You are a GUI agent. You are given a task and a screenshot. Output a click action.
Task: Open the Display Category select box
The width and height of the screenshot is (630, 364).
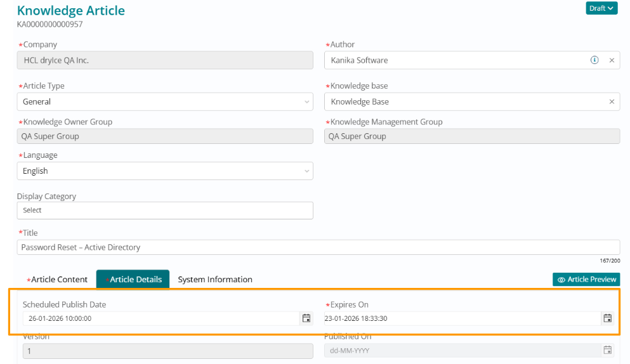165,210
